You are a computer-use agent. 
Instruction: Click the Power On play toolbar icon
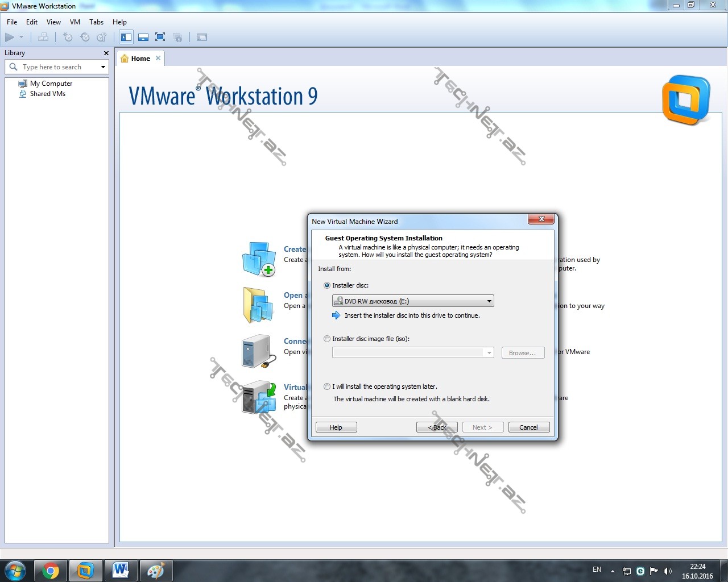[x=10, y=38]
